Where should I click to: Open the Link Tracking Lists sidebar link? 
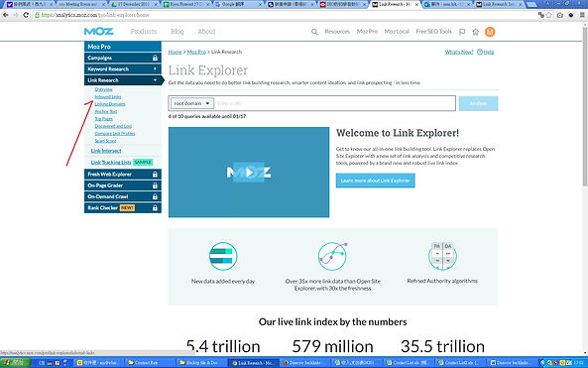[111, 163]
